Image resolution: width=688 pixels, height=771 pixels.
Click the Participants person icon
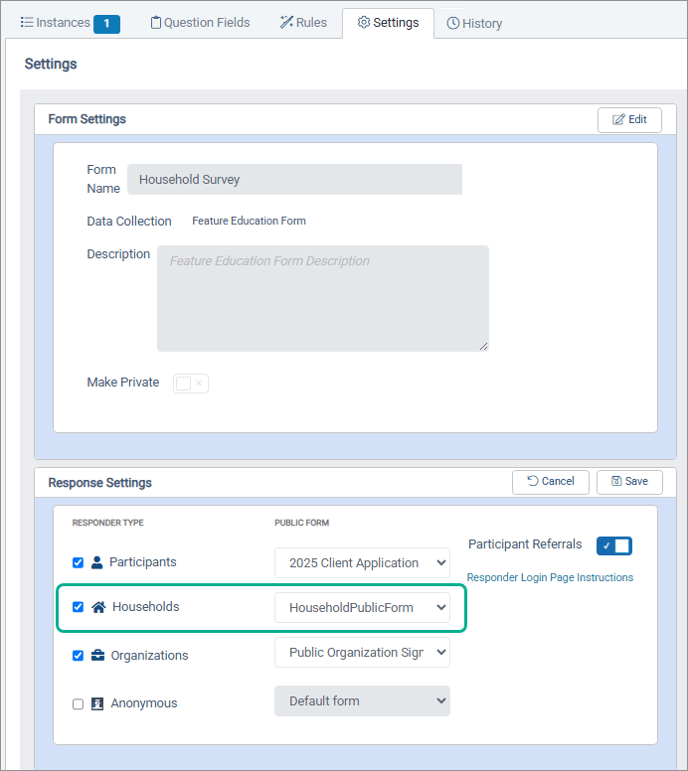(97, 563)
